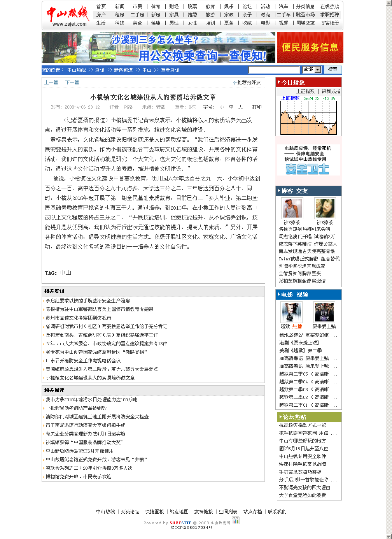Click the 上证指数 stock chart
The image size is (392, 539).
pyautogui.click(x=308, y=118)
